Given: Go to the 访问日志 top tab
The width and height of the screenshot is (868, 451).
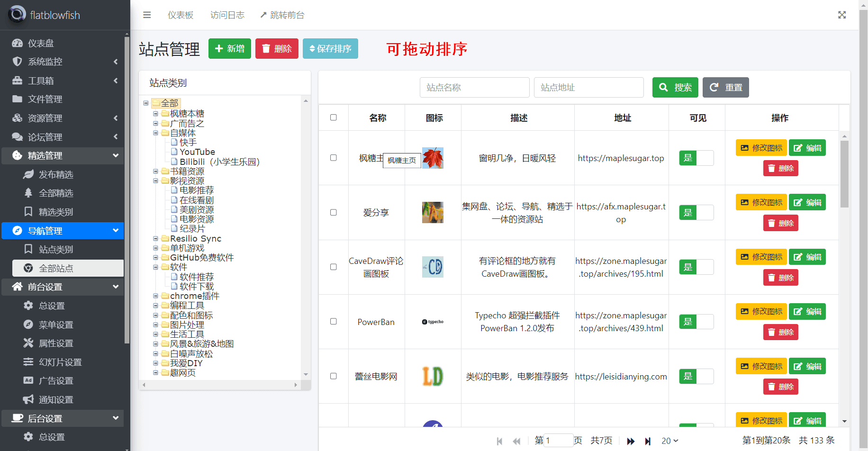Looking at the screenshot, I should [x=227, y=15].
